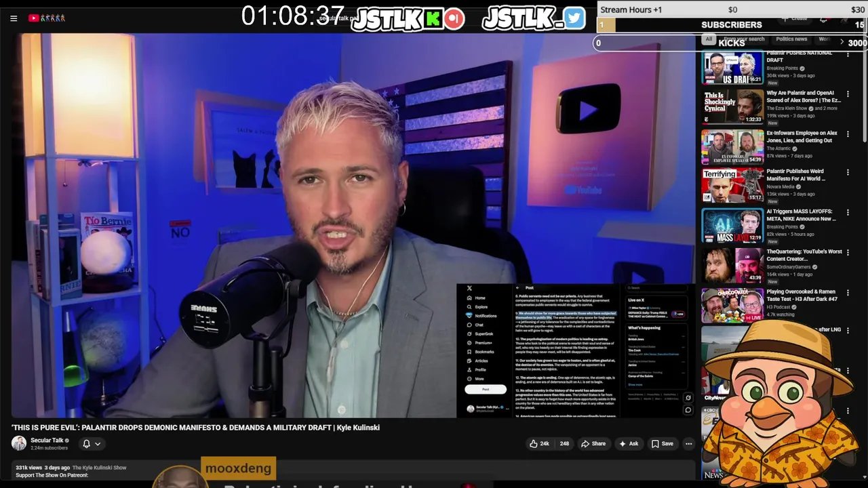This screenshot has width=868, height=488.
Task: Show more filter chips with the right arrow
Action: click(842, 42)
